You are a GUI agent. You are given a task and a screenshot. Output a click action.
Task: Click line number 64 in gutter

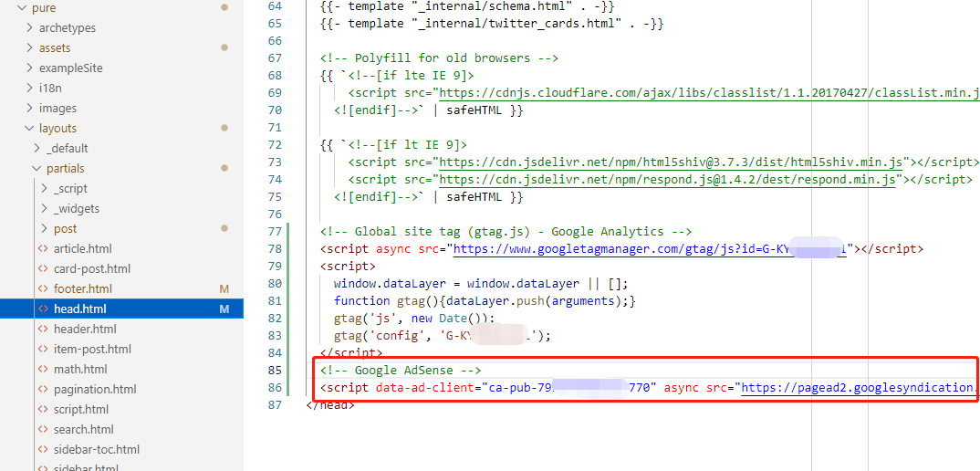(x=275, y=6)
